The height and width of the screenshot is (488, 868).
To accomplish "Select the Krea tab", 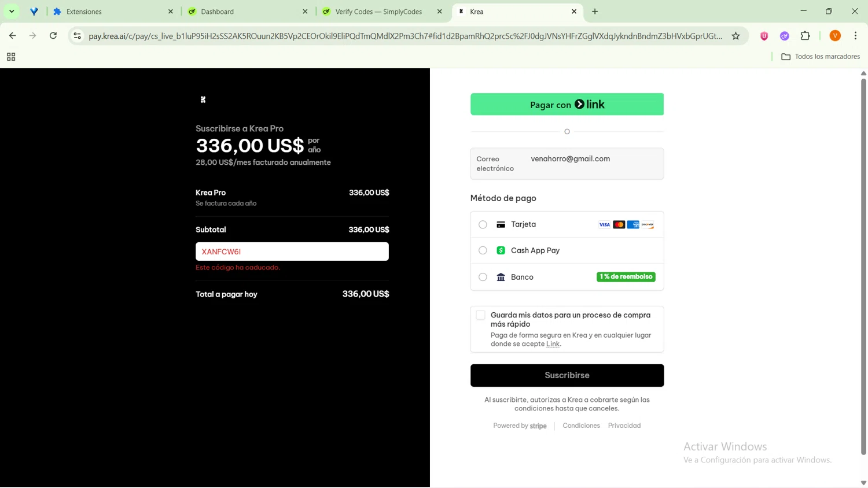I will coord(517,12).
